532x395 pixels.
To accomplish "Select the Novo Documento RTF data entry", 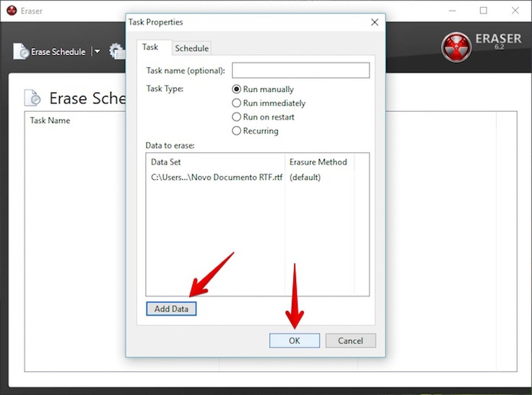I will (216, 177).
